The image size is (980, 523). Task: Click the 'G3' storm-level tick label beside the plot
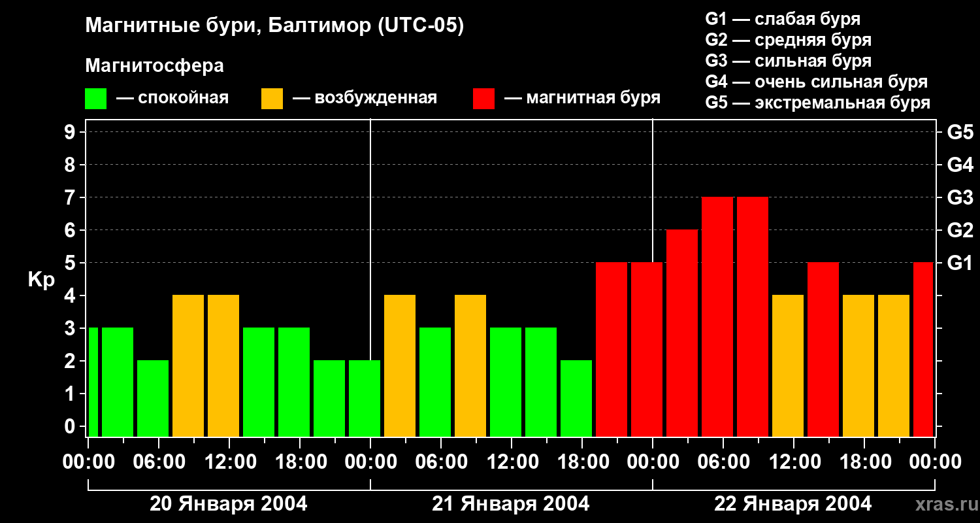click(x=960, y=197)
